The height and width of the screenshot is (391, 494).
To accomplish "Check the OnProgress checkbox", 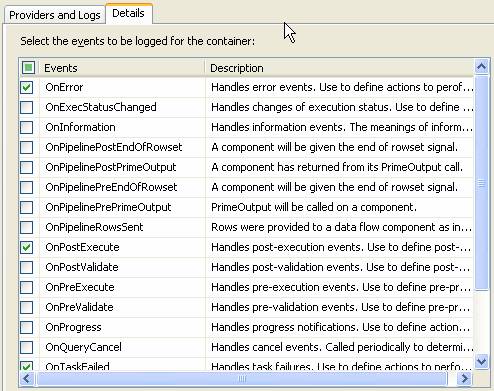I will click(x=26, y=327).
